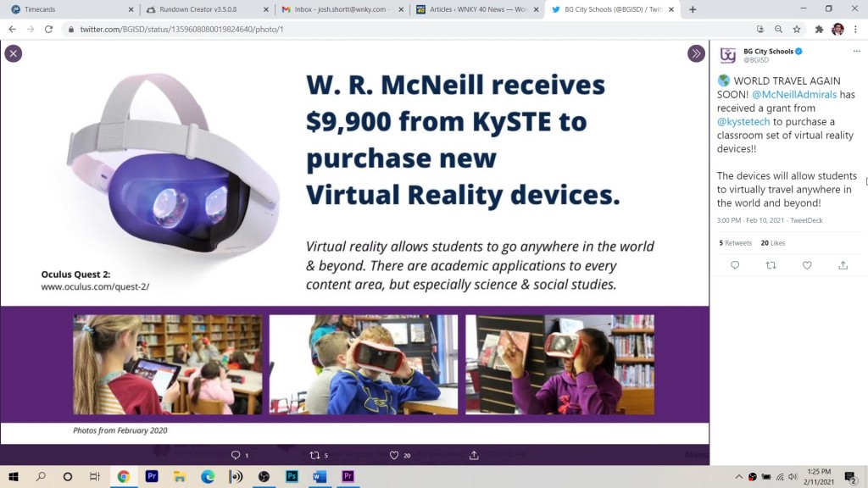This screenshot has height=488, width=868.
Task: Open the Action Center notifications icon
Action: point(851,477)
